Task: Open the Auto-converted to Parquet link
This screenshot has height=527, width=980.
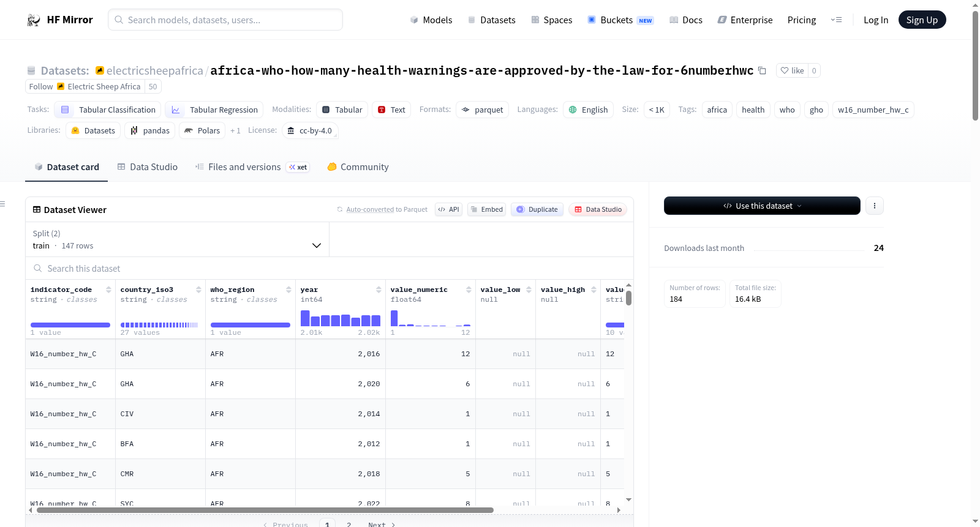Action: 386,209
